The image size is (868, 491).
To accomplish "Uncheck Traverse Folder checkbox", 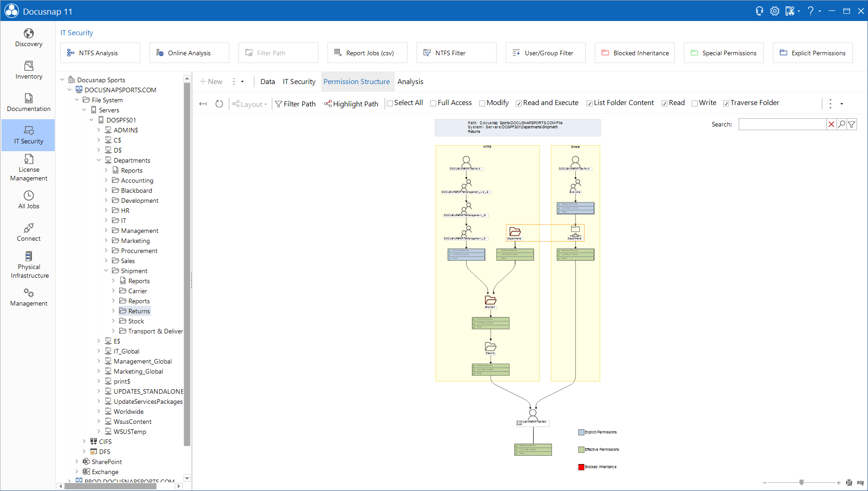I will point(726,103).
